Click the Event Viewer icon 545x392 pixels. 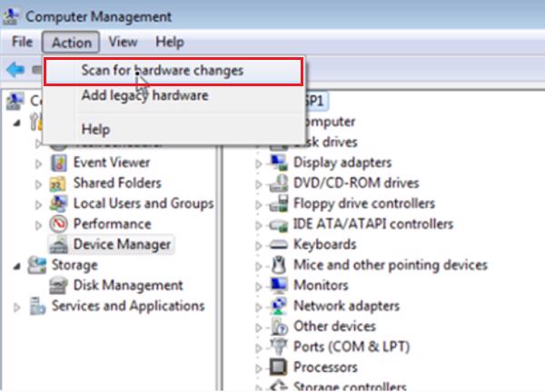[59, 162]
